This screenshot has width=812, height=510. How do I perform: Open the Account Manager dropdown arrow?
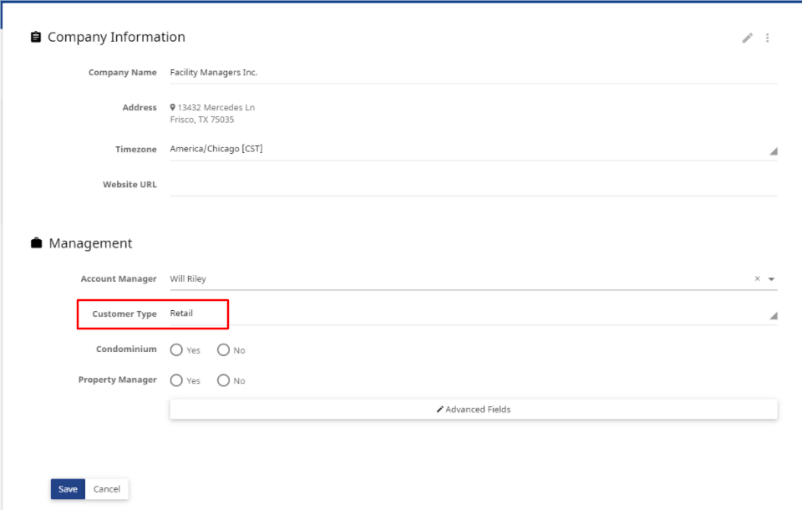point(771,279)
